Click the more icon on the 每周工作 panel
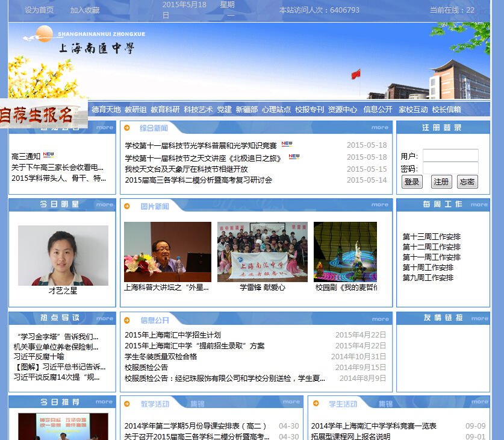 479,204
